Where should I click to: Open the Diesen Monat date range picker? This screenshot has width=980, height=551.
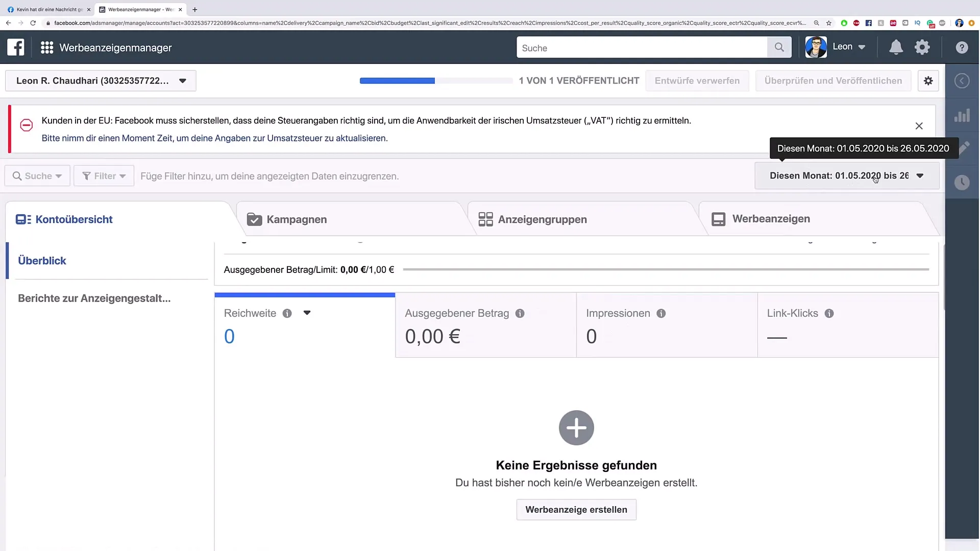coord(847,176)
